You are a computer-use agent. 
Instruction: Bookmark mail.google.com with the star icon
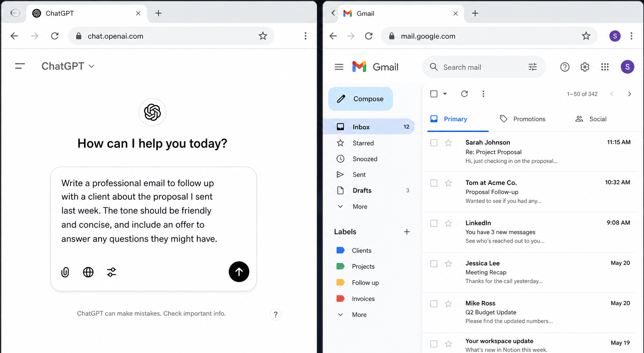pos(586,36)
